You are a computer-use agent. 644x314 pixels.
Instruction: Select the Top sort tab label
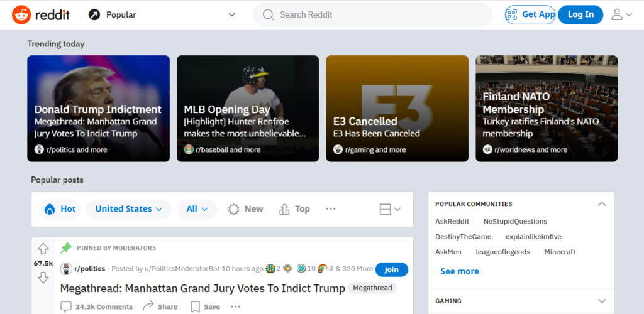click(303, 209)
